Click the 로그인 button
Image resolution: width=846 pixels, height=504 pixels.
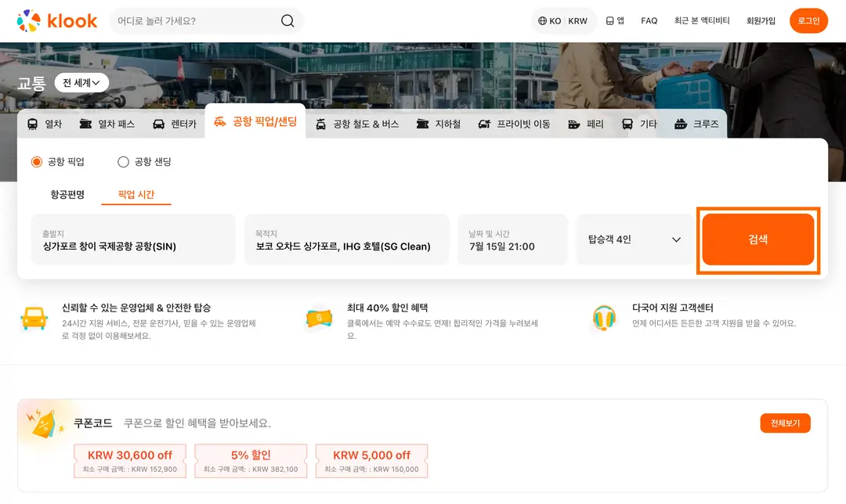pos(808,21)
